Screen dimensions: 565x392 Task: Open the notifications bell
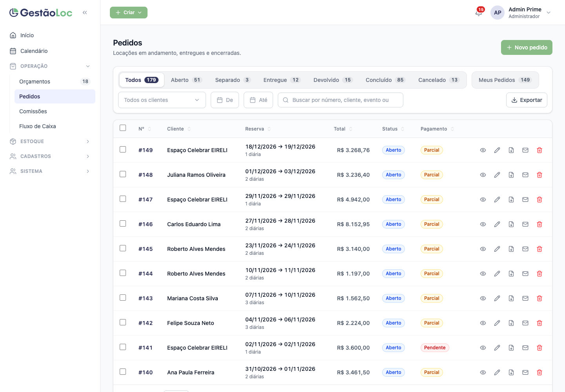(479, 13)
